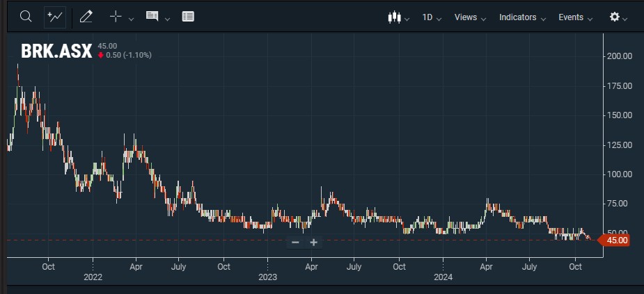The image size is (644, 294).
Task: Select the crosshair cursor tool
Action: (x=116, y=17)
